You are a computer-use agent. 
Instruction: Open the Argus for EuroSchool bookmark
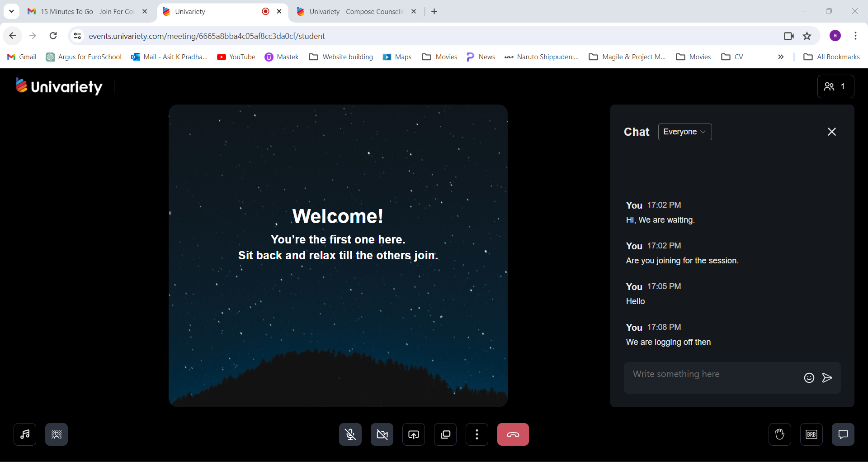[x=84, y=57]
